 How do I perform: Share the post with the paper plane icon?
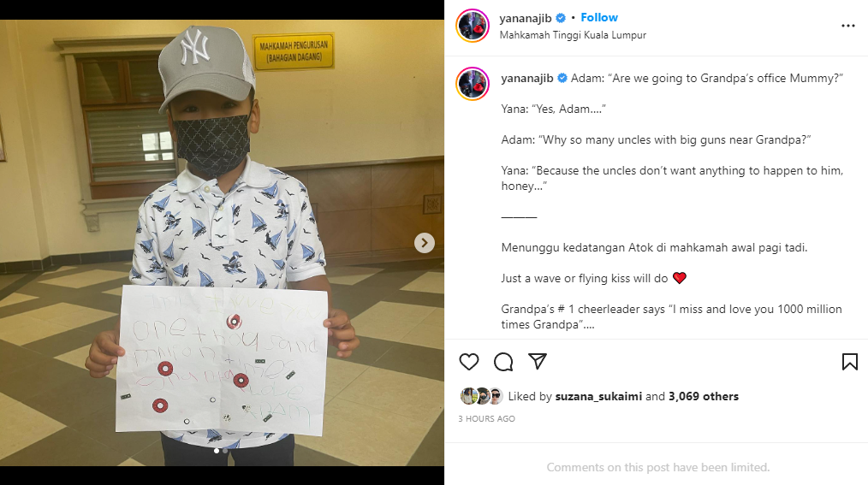pos(538,361)
